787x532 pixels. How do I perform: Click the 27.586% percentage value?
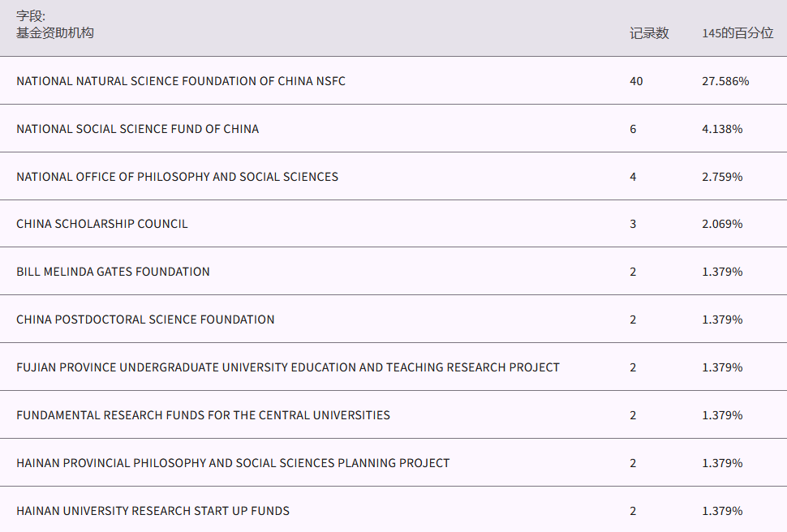tap(725, 81)
